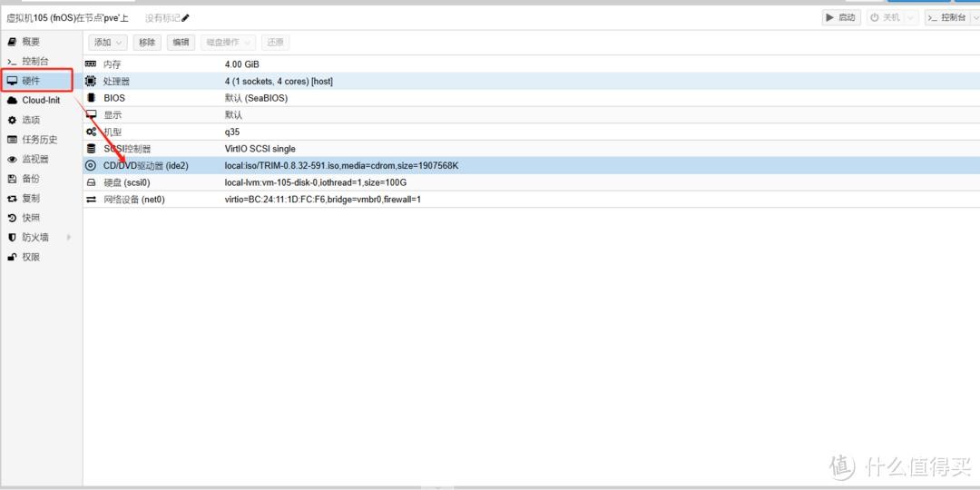980x490 pixels.
Task: Expand the 关机 dropdown arrow
Action: point(910,17)
